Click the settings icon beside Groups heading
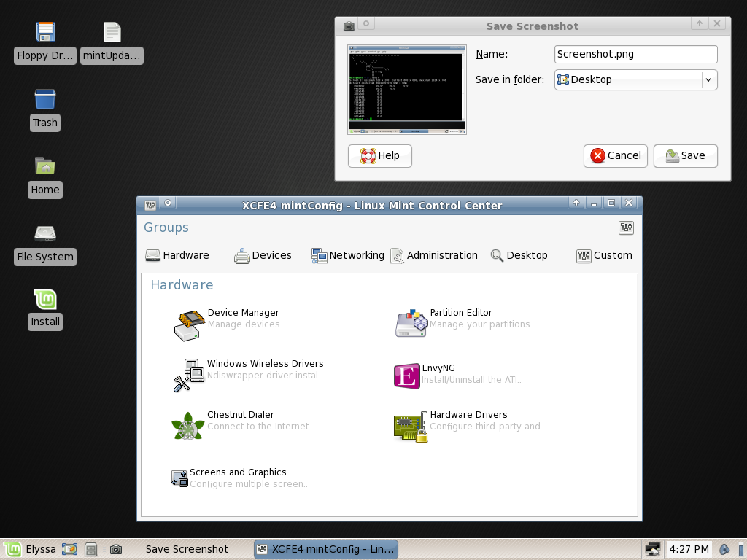This screenshot has width=747, height=560. 626,227
